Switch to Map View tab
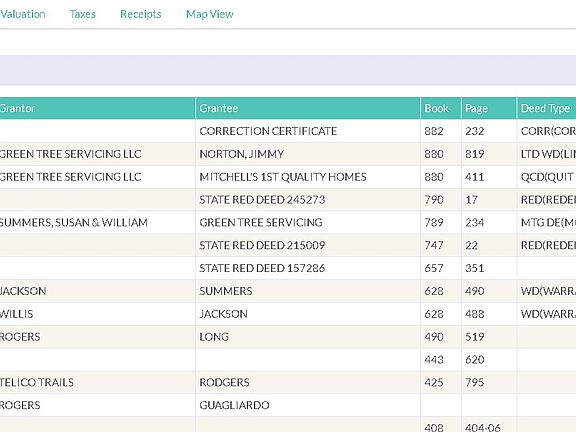The image size is (576, 432). 209,14
